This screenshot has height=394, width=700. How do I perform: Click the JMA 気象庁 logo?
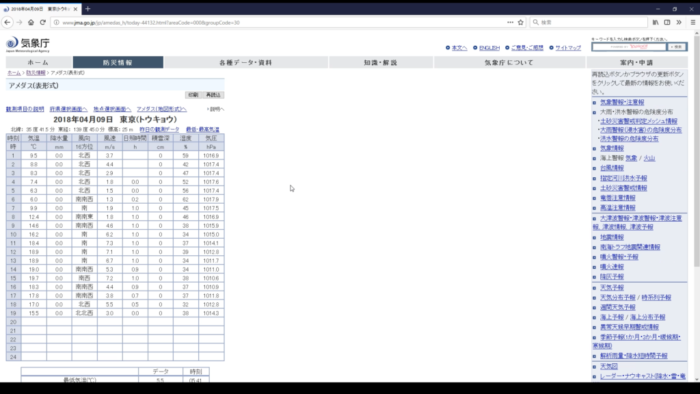pyautogui.click(x=28, y=44)
